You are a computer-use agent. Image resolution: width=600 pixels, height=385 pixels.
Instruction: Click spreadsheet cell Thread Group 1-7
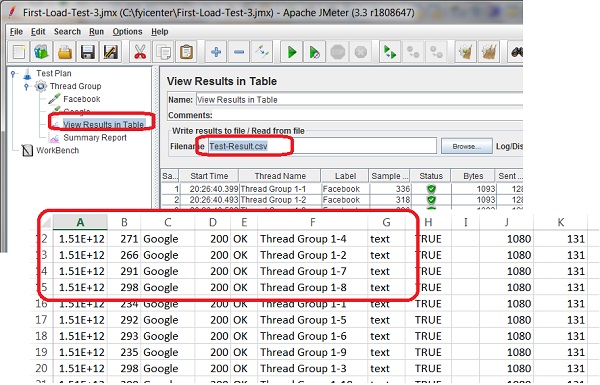[x=313, y=271]
